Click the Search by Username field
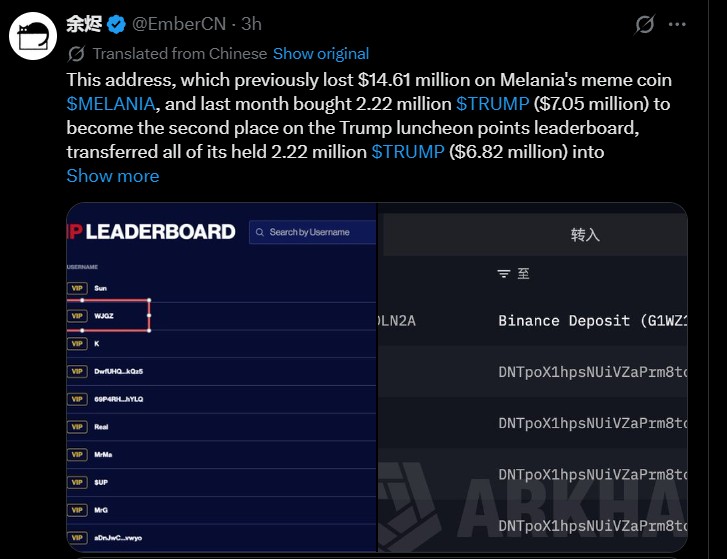 click(x=312, y=232)
